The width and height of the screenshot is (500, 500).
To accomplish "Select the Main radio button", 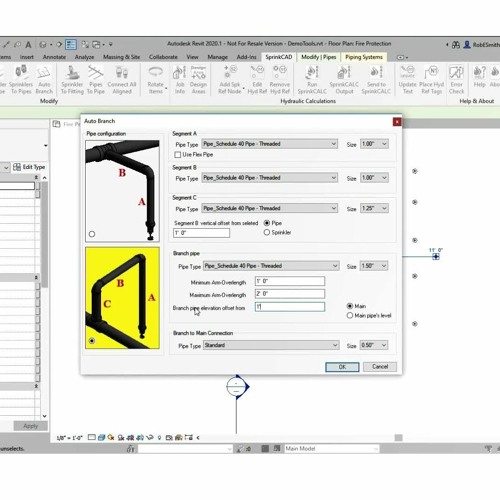I will [350, 306].
